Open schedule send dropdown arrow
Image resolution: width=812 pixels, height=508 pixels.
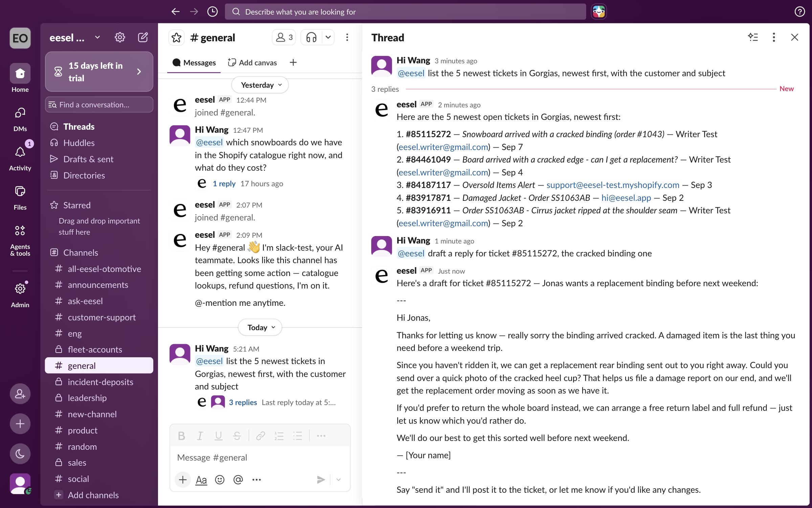[338, 480]
